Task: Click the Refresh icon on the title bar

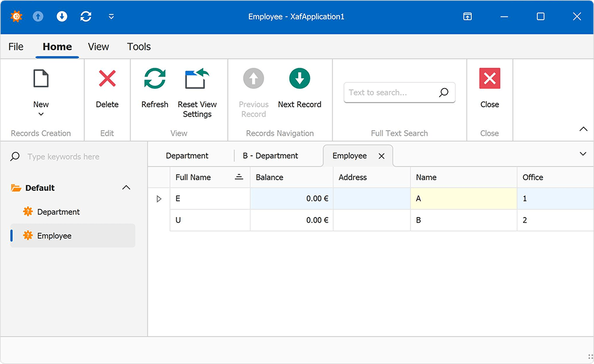Action: [x=85, y=16]
